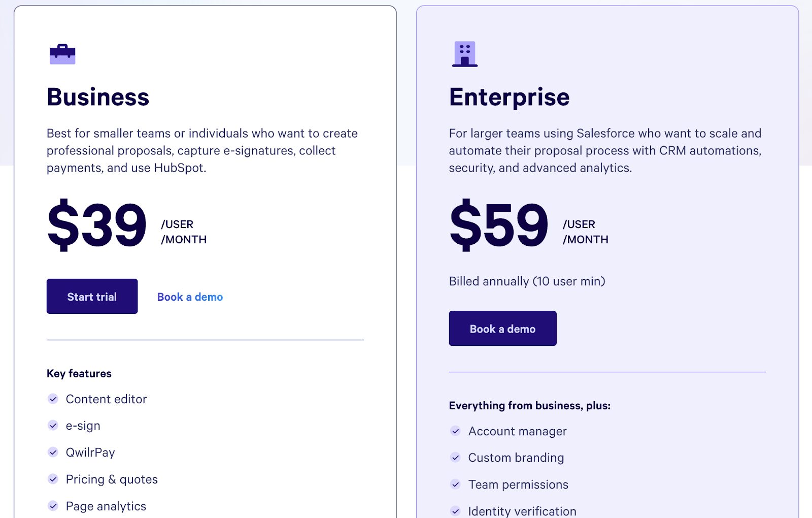Select the Enterprise plan heading
The width and height of the screenshot is (812, 518).
[509, 97]
